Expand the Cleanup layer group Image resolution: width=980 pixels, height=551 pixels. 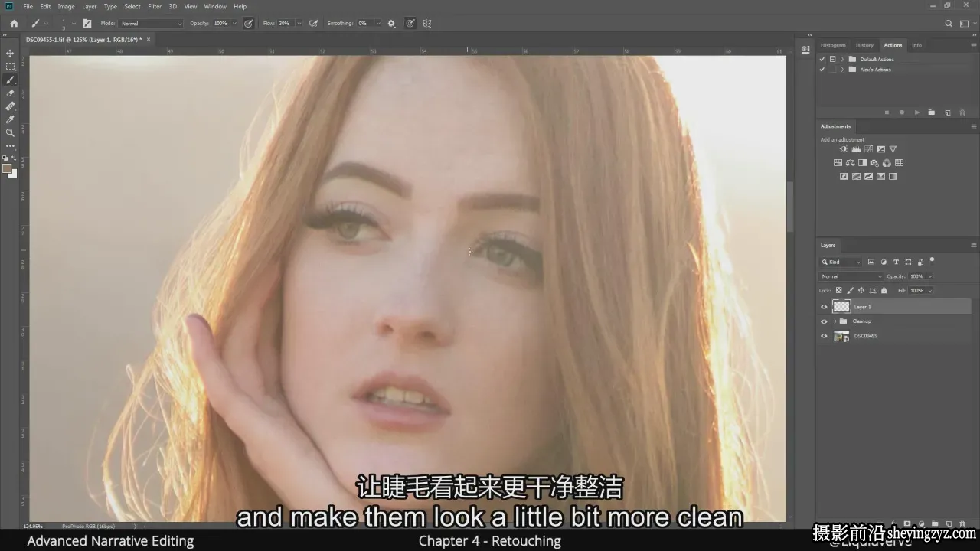tap(835, 321)
